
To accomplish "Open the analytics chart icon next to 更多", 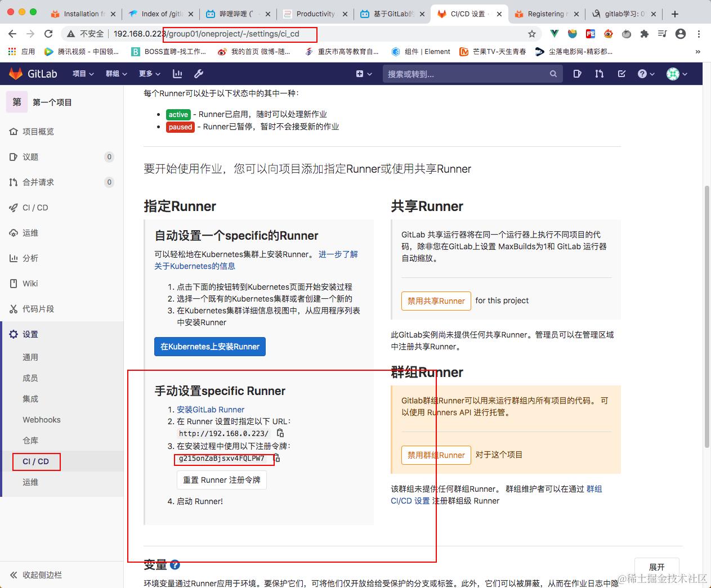I will [x=177, y=74].
